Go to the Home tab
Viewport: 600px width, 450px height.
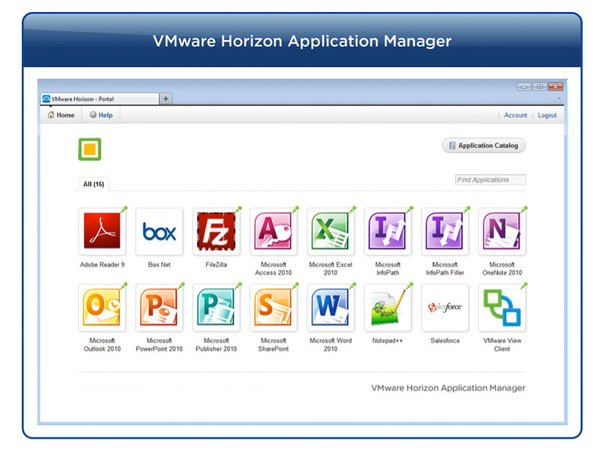tap(60, 115)
